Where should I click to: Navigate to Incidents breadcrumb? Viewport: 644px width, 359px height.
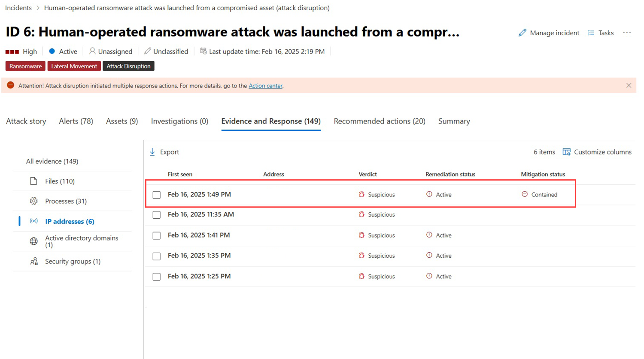pyautogui.click(x=18, y=8)
